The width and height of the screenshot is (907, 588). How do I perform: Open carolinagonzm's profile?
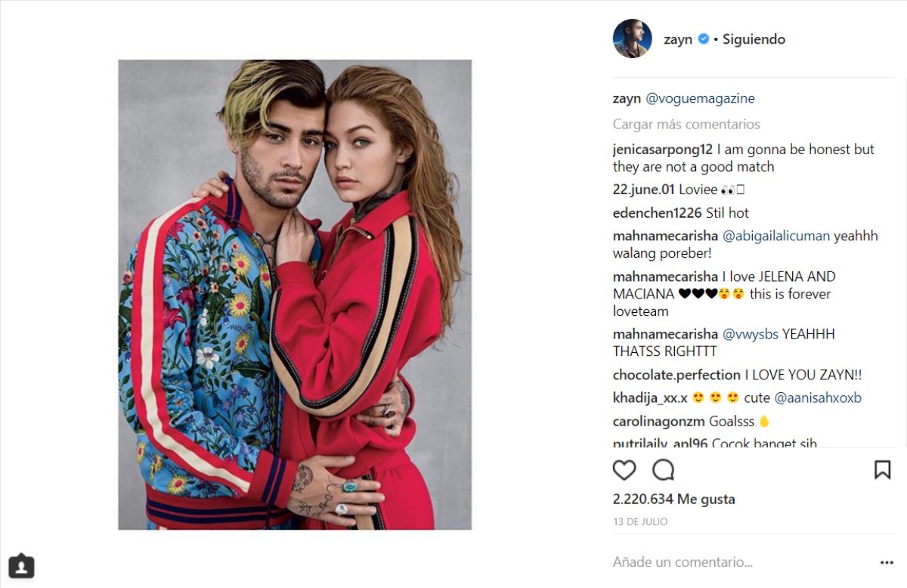click(659, 421)
